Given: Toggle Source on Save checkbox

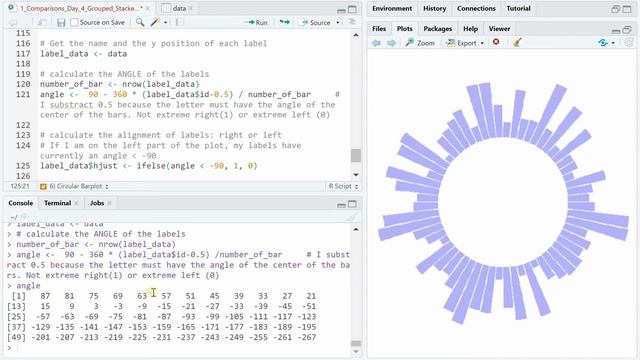Looking at the screenshot, I should click(x=74, y=22).
